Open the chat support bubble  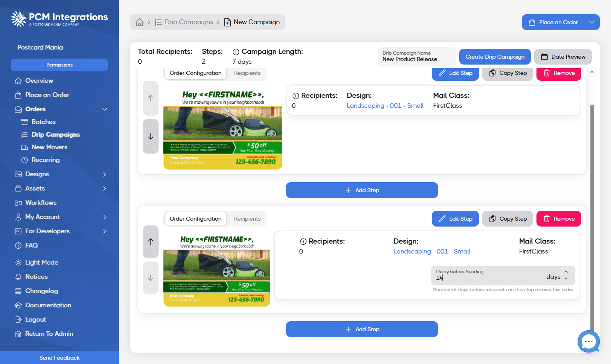(x=589, y=341)
